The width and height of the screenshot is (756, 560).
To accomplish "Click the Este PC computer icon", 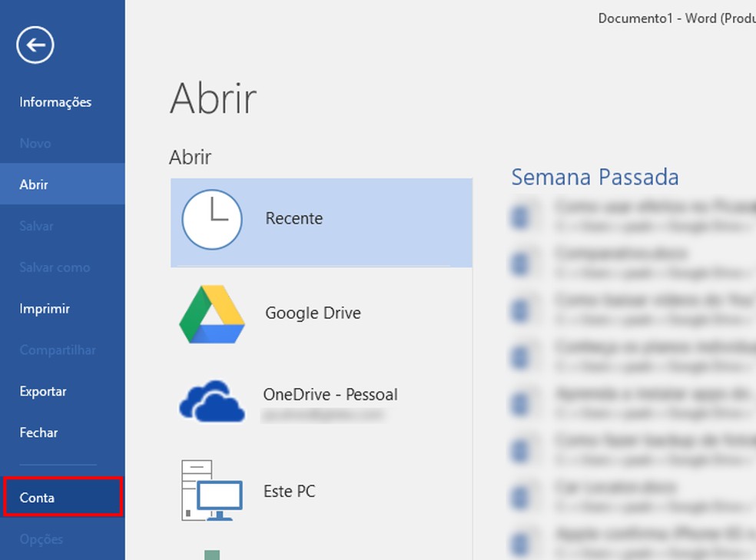I will [211, 491].
